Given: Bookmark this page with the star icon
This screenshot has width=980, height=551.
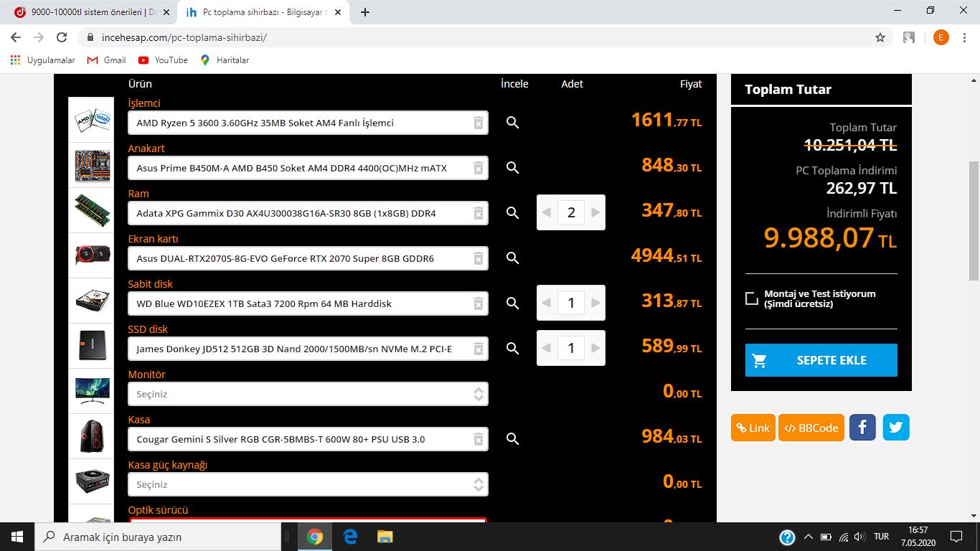Looking at the screenshot, I should [880, 37].
